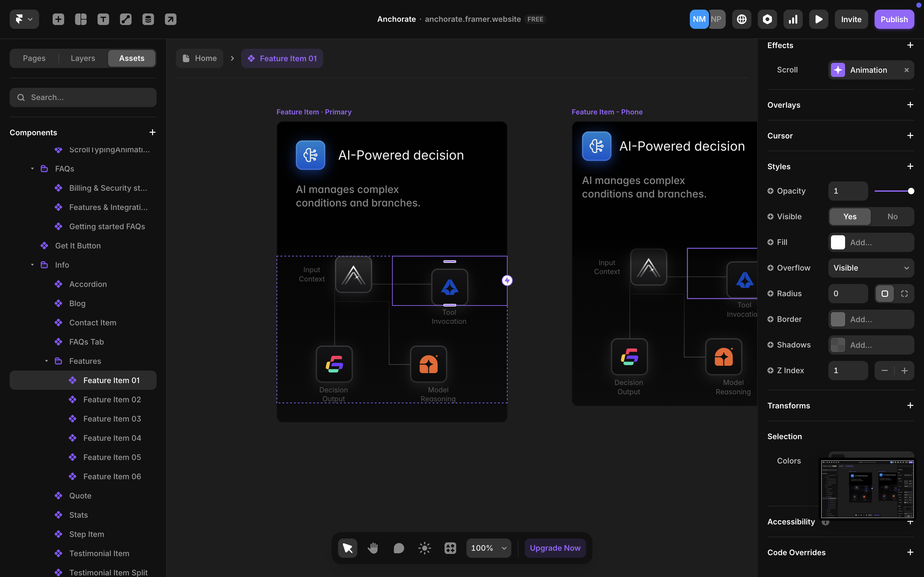The image size is (924, 577).
Task: Click the Comment tool bubble icon
Action: tap(398, 548)
